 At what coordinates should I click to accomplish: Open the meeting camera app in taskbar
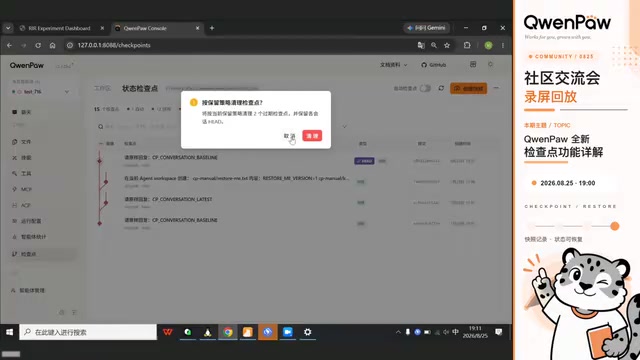pos(288,332)
